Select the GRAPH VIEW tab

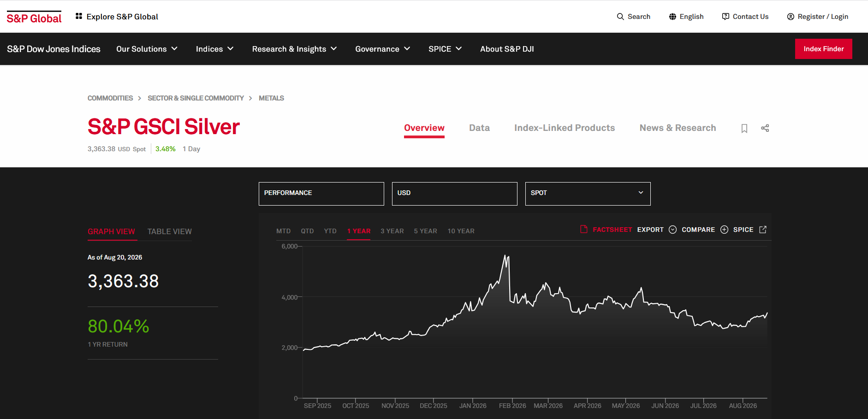[x=112, y=232]
